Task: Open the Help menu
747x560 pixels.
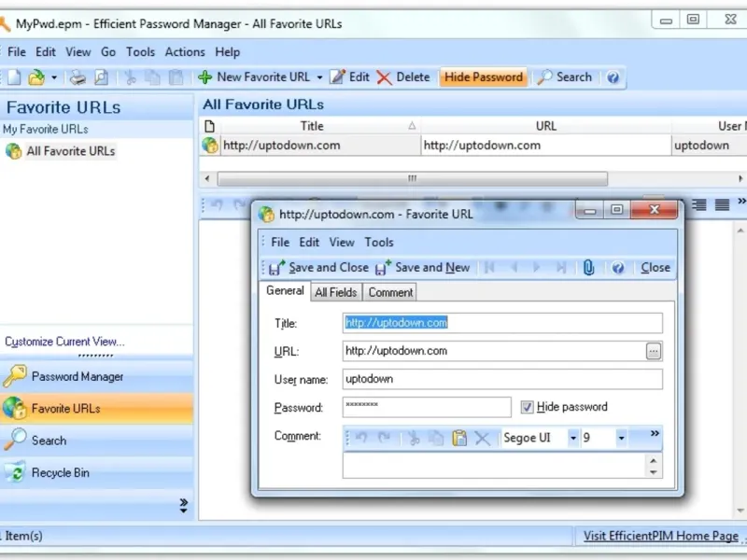Action: pyautogui.click(x=227, y=52)
